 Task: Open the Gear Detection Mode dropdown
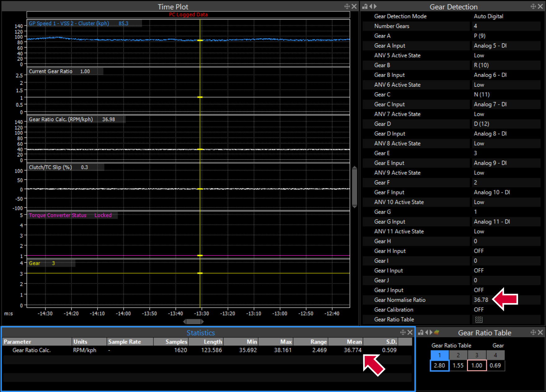click(488, 16)
